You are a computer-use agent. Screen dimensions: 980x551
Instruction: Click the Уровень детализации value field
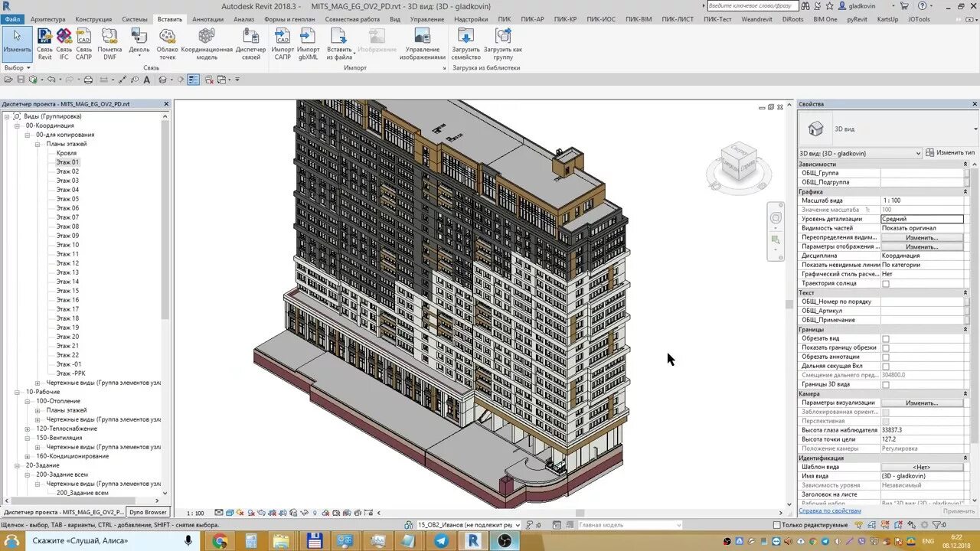click(922, 219)
